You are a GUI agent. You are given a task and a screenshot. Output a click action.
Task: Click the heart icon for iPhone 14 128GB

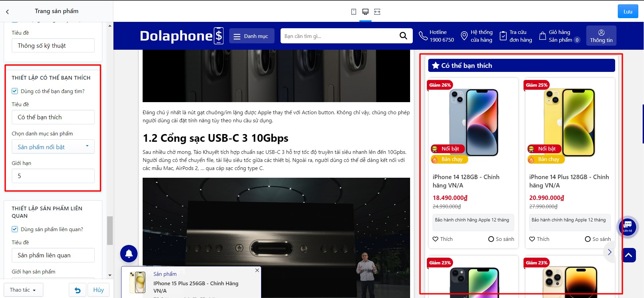click(435, 239)
